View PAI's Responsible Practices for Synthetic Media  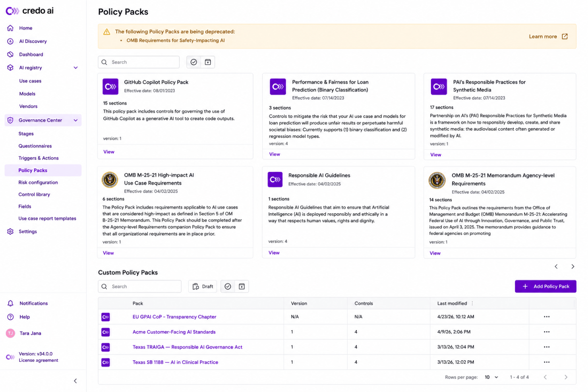[435, 155]
